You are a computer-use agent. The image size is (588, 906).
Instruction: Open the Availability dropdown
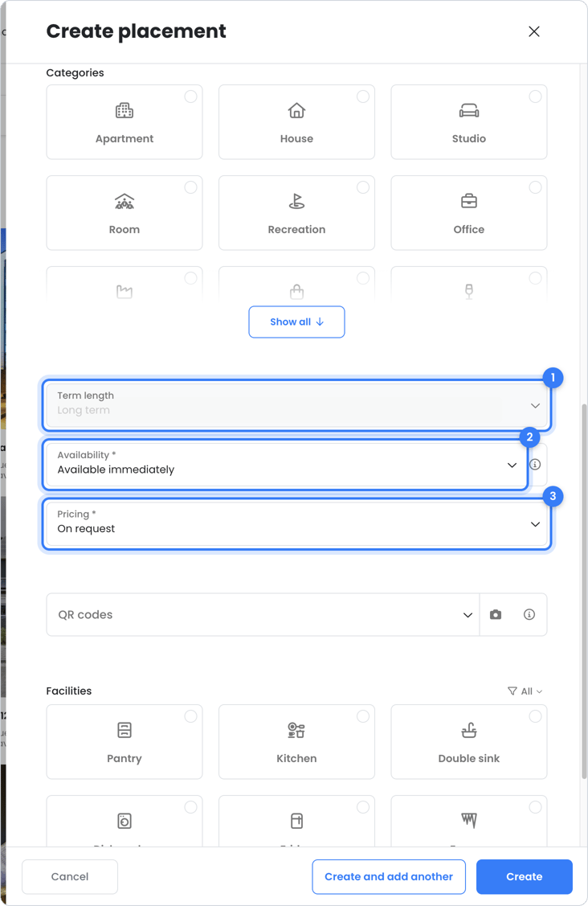tap(285, 465)
